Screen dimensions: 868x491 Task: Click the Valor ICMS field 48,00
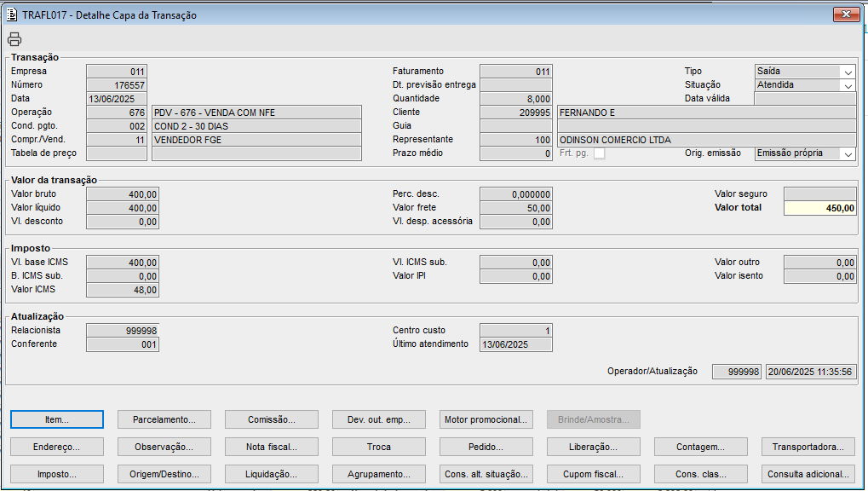click(123, 290)
